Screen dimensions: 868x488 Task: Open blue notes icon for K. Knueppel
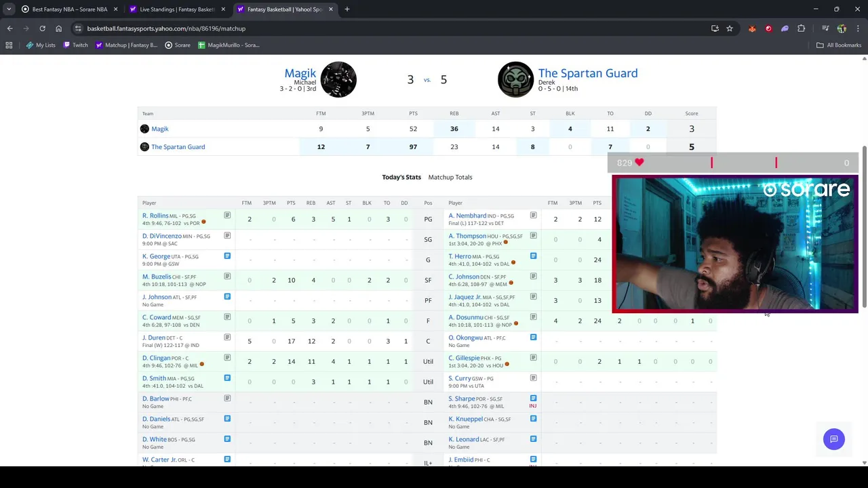533,419
